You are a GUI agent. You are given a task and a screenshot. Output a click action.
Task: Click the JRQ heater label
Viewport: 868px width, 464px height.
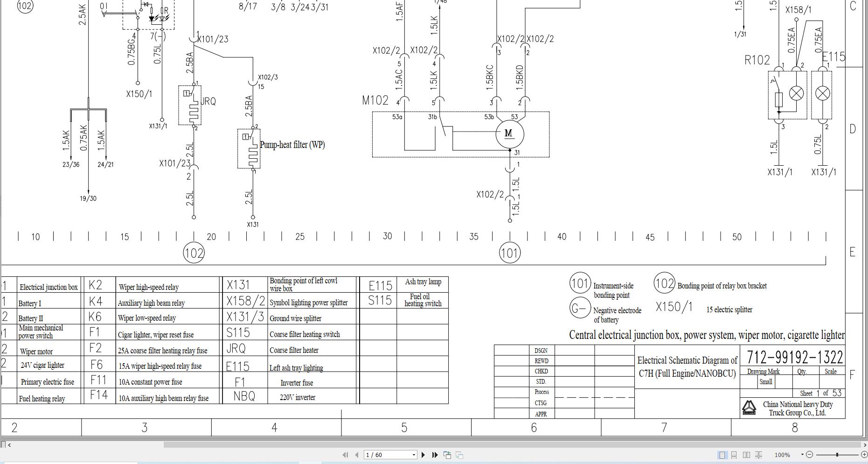click(208, 101)
